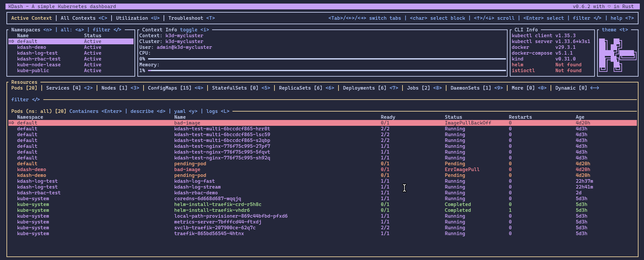Open the DaemonSets [1] resource tab

click(477, 88)
